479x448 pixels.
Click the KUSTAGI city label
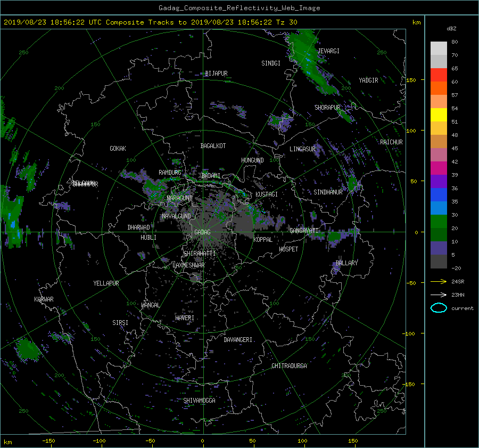click(267, 194)
